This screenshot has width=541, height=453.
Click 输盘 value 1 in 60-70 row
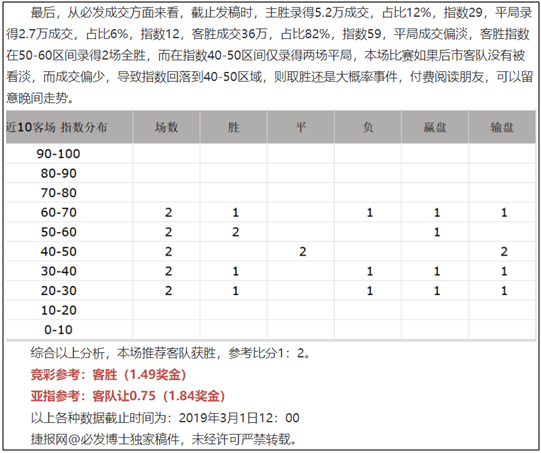(504, 213)
